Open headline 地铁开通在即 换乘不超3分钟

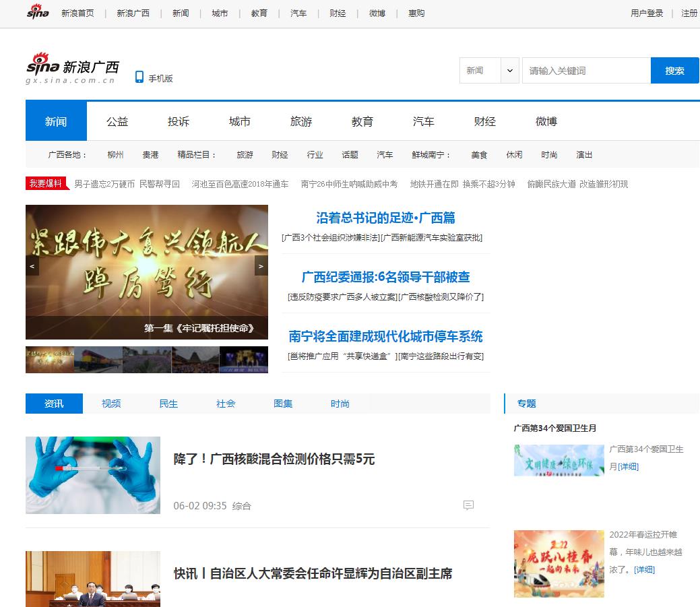tap(462, 184)
